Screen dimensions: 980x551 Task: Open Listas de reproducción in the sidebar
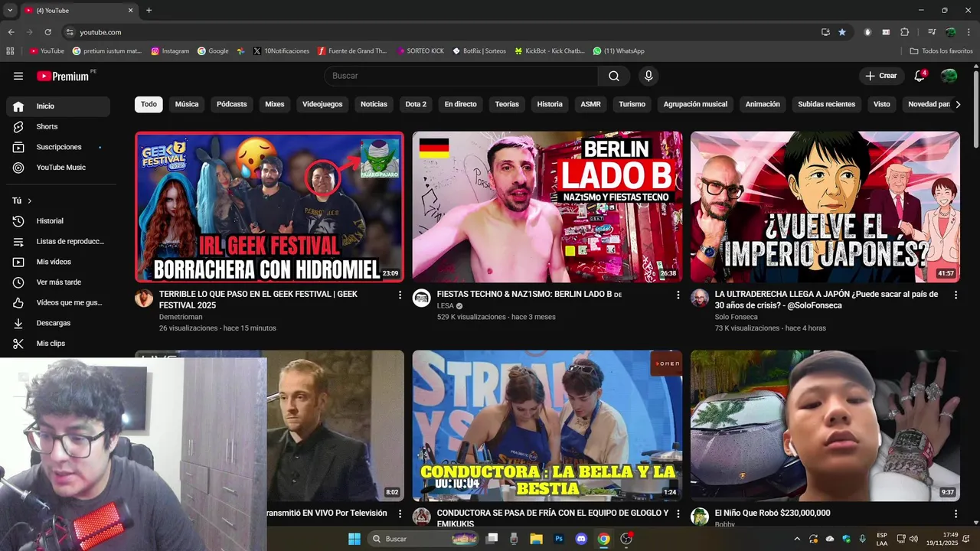[x=58, y=242]
